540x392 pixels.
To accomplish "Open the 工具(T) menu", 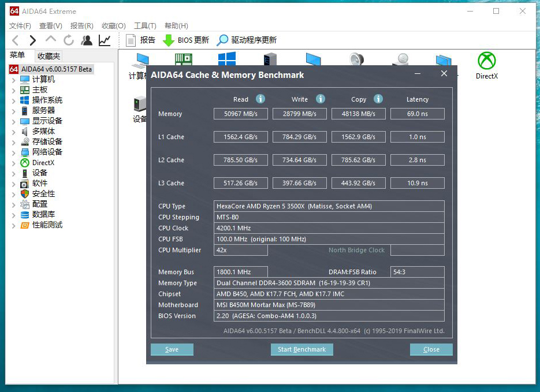I will coord(145,25).
